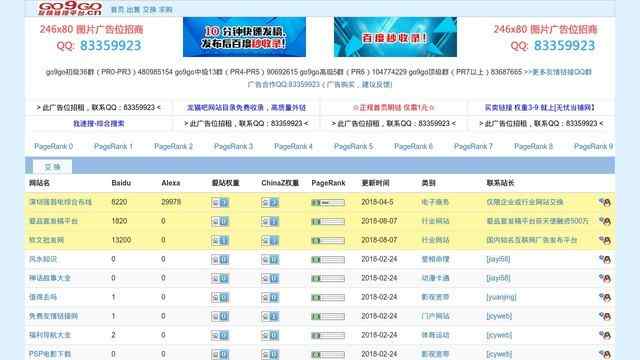Open the 神话故事大全 site link
The width and height of the screenshot is (640, 360).
(x=50, y=278)
